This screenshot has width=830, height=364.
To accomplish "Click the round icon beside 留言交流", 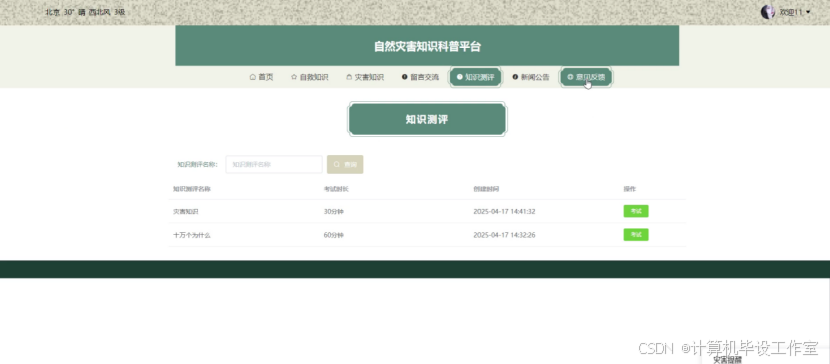I will [404, 77].
